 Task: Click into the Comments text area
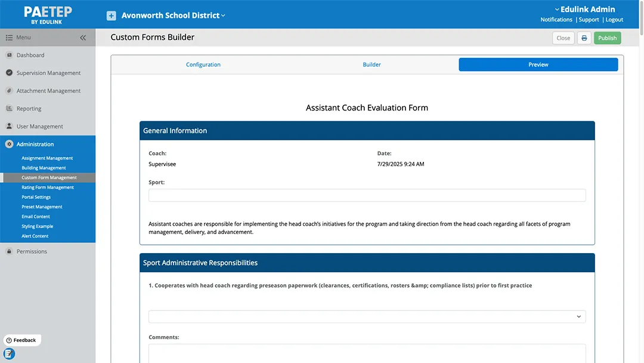367,353
